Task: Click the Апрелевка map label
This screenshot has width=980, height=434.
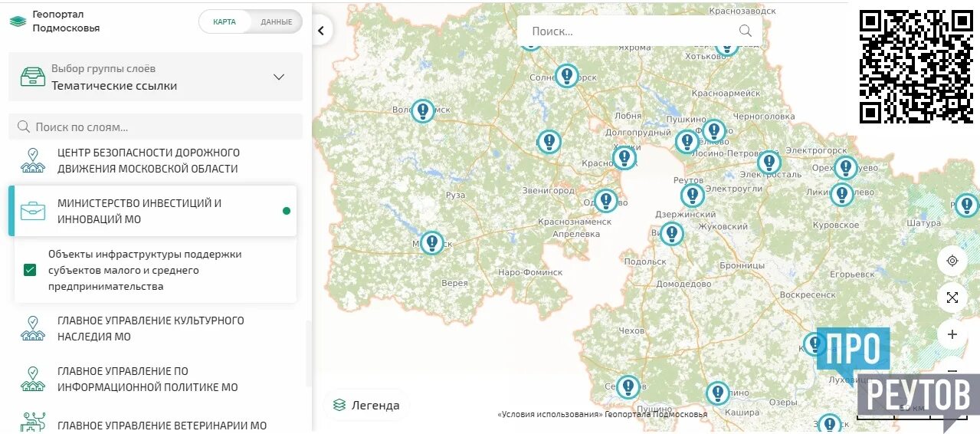Action: 576,233
